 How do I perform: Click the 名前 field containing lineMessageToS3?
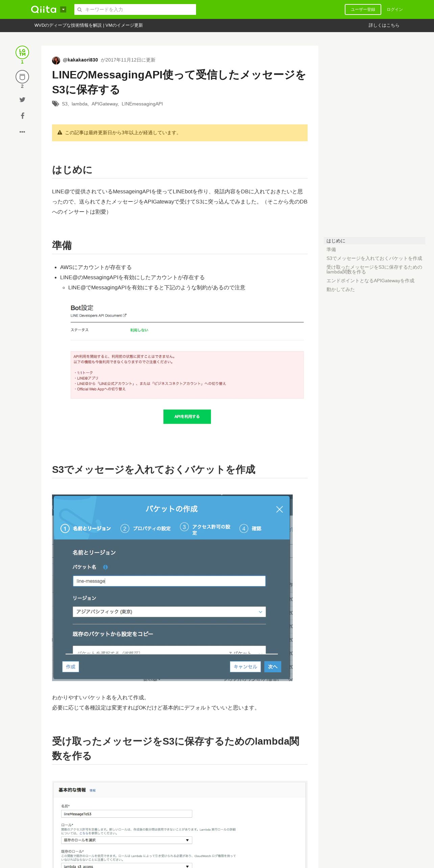(x=126, y=814)
